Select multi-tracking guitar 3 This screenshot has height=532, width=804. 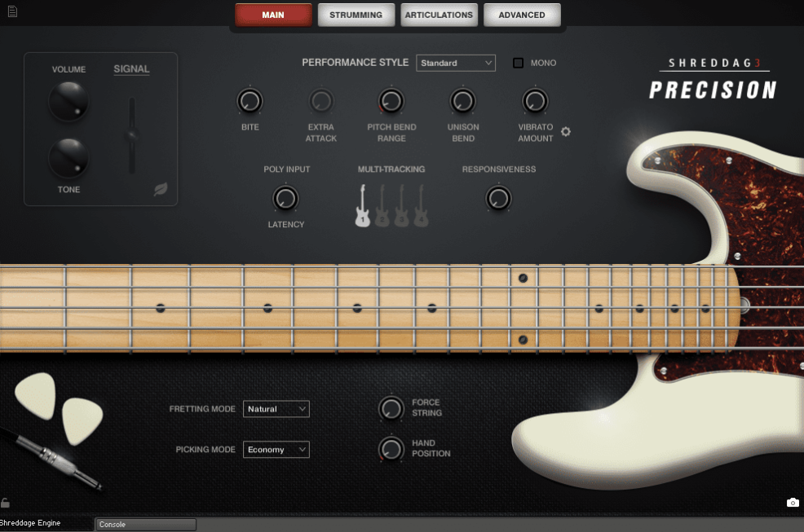(401, 205)
